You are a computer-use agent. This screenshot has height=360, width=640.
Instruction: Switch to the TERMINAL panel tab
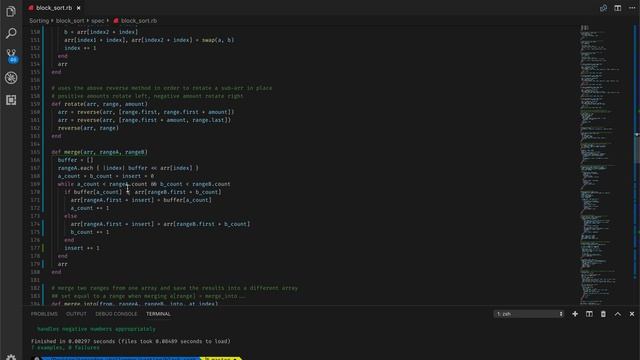pos(158,314)
